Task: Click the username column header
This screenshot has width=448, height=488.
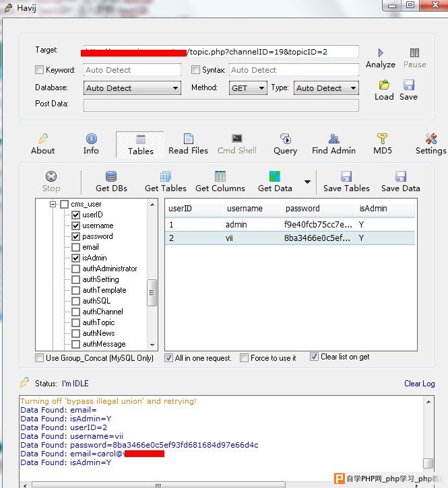Action: pos(253,209)
